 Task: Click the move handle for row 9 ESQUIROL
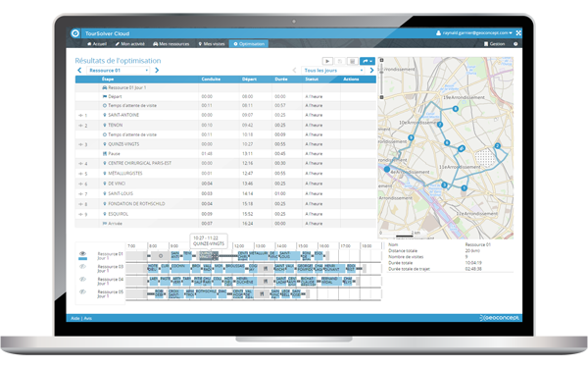(x=80, y=214)
